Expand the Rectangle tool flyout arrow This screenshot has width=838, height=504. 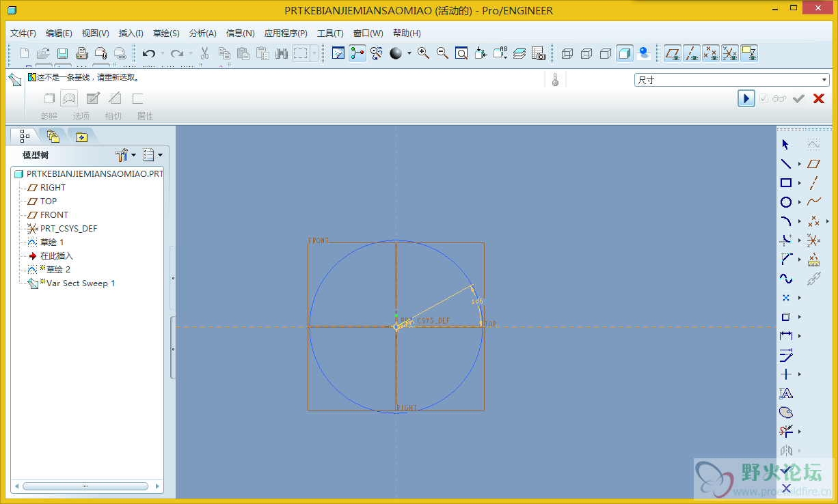tap(800, 183)
